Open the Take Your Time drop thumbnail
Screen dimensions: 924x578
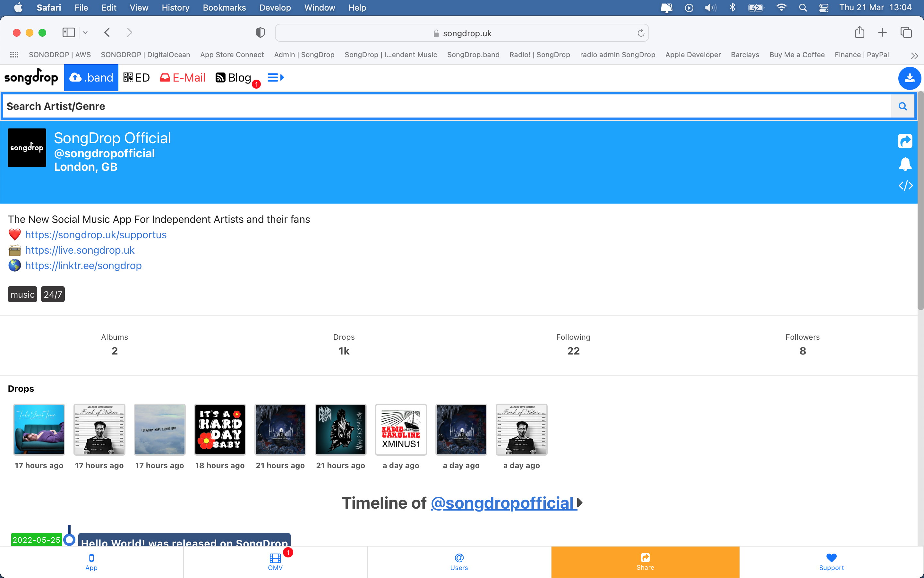click(x=39, y=429)
